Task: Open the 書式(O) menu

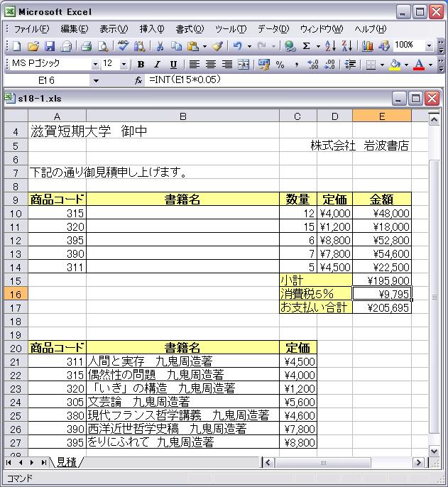Action: (190, 29)
